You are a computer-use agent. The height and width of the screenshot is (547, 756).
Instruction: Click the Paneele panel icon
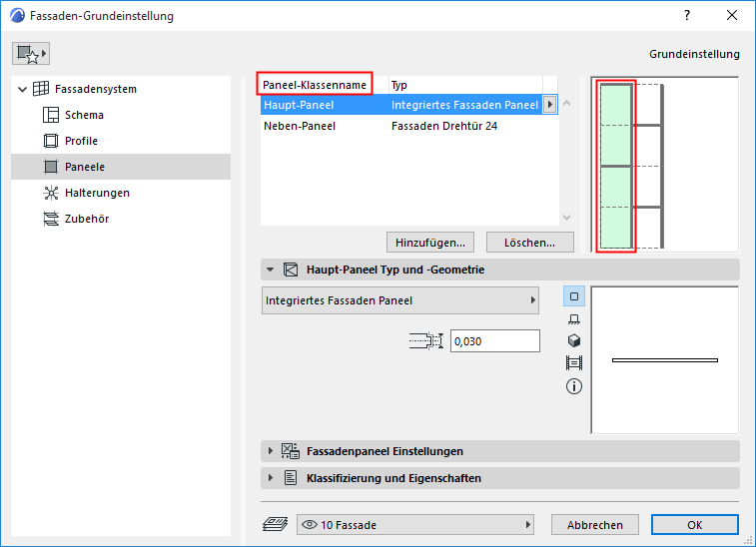pyautogui.click(x=51, y=167)
